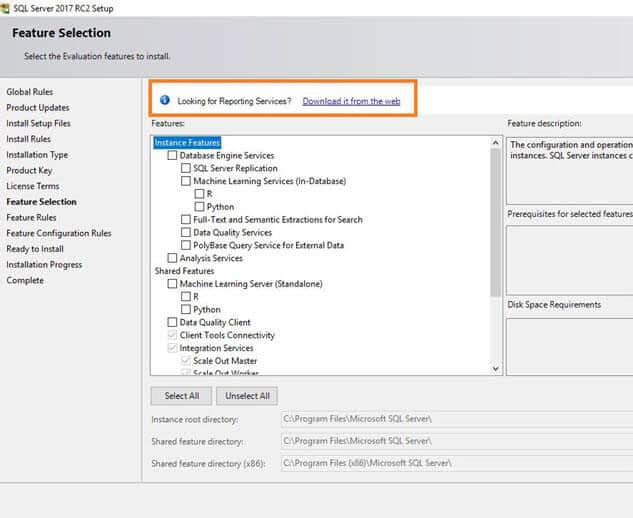Tick Machine Learning Services (In-Database) checkbox

tap(186, 181)
